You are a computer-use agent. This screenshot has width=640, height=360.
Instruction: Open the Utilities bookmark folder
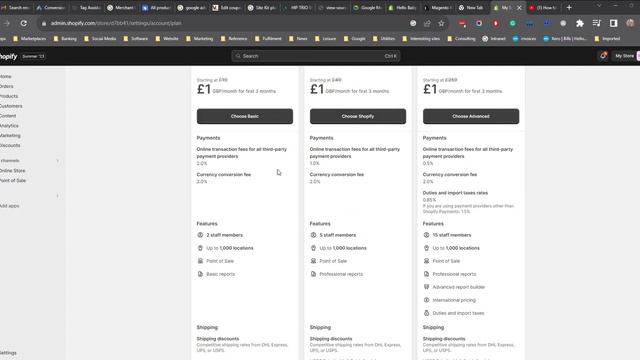click(383, 38)
